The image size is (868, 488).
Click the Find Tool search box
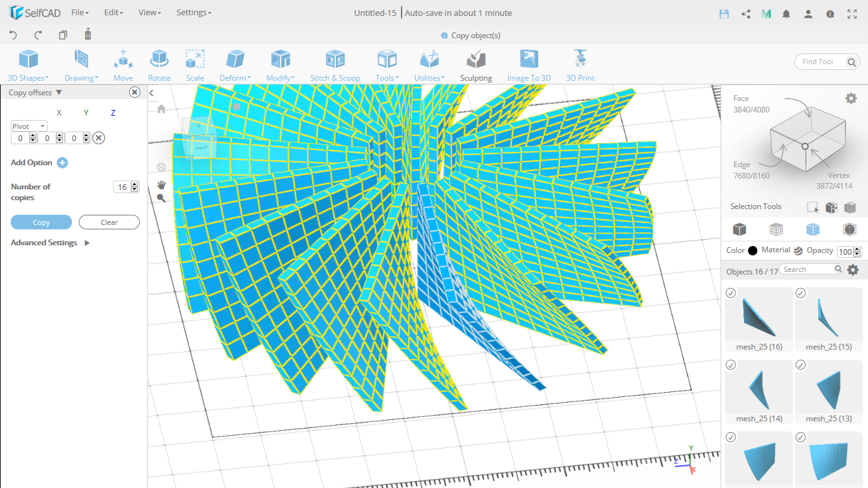pyautogui.click(x=827, y=62)
